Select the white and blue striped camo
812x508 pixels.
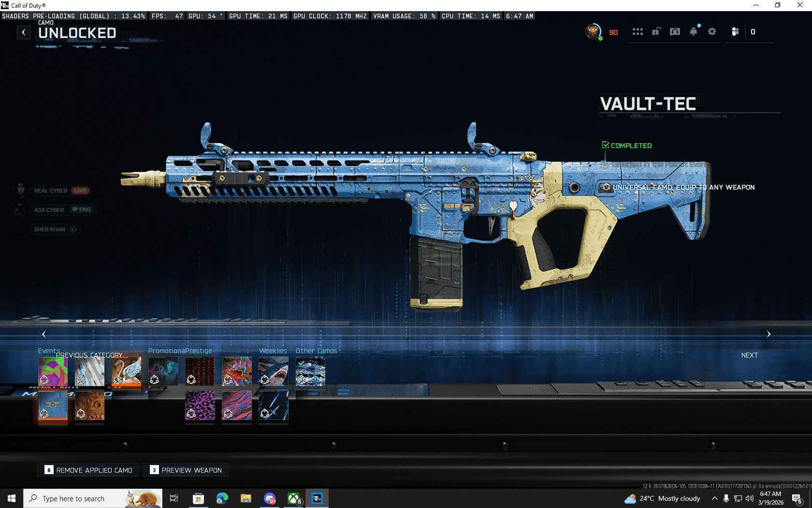pos(90,371)
